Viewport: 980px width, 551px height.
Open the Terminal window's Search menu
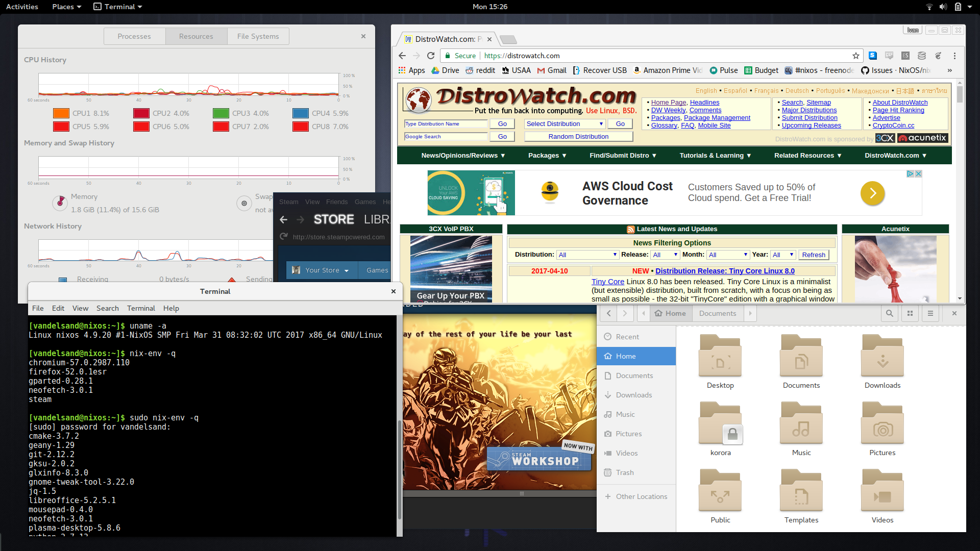(x=107, y=308)
